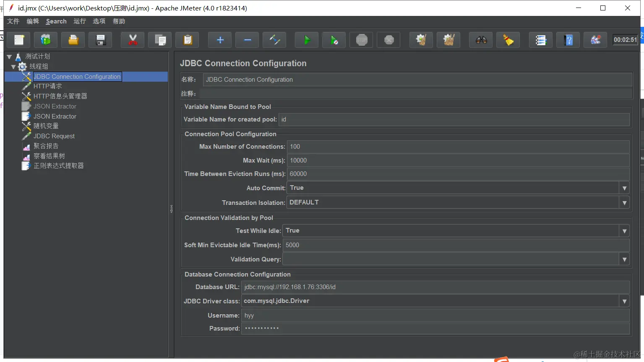Start the test with green play icon
Image resolution: width=644 pixels, height=362 pixels.
(307, 40)
